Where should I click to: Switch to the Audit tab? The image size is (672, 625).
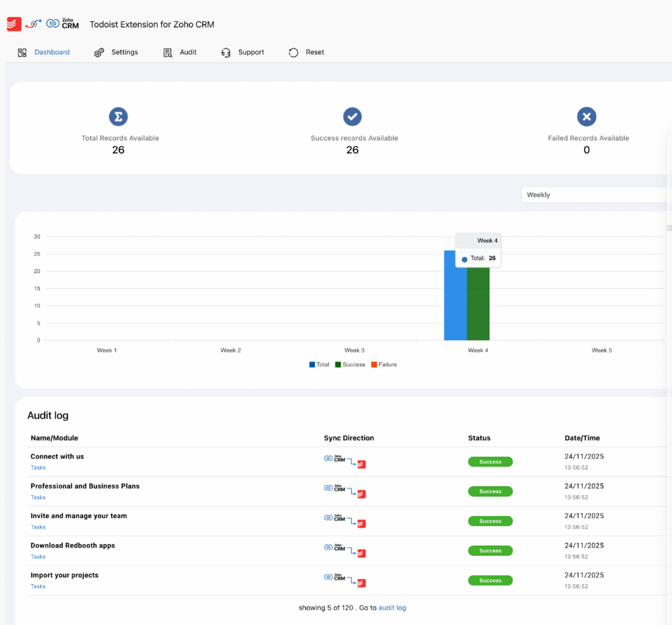click(x=186, y=52)
